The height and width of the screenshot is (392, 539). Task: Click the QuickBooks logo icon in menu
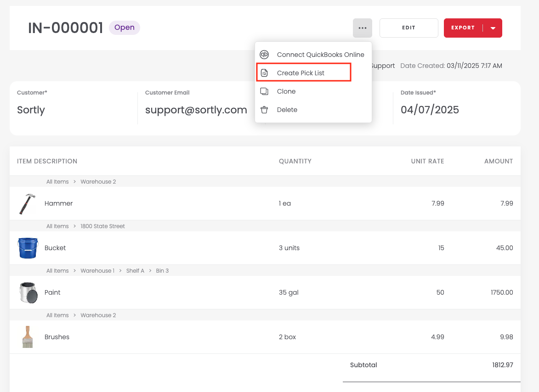point(264,55)
